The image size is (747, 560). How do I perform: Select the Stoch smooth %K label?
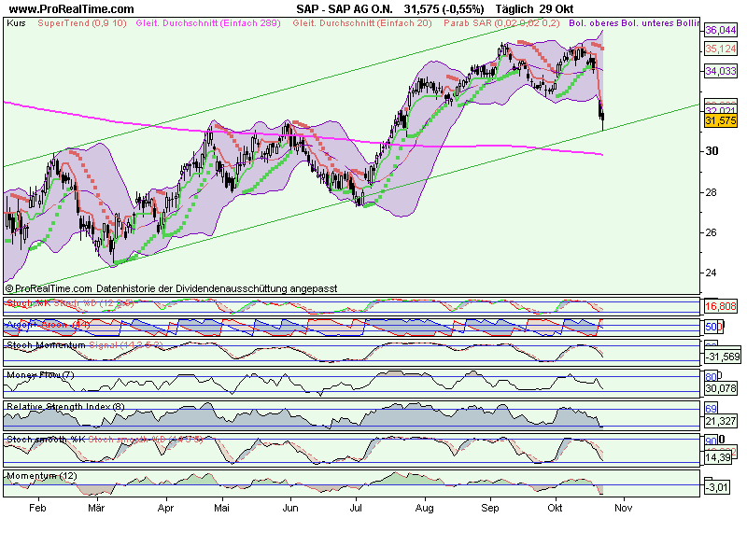[46, 439]
